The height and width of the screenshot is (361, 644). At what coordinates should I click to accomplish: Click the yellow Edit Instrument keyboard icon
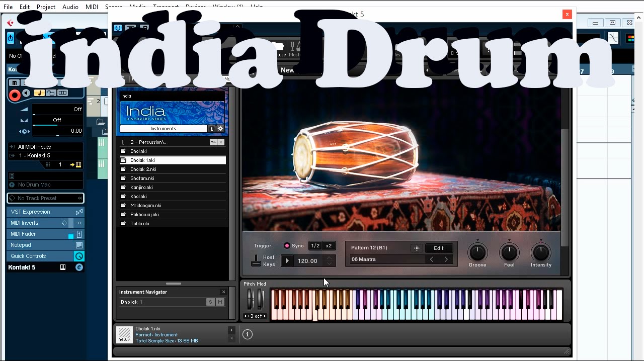coord(78,164)
